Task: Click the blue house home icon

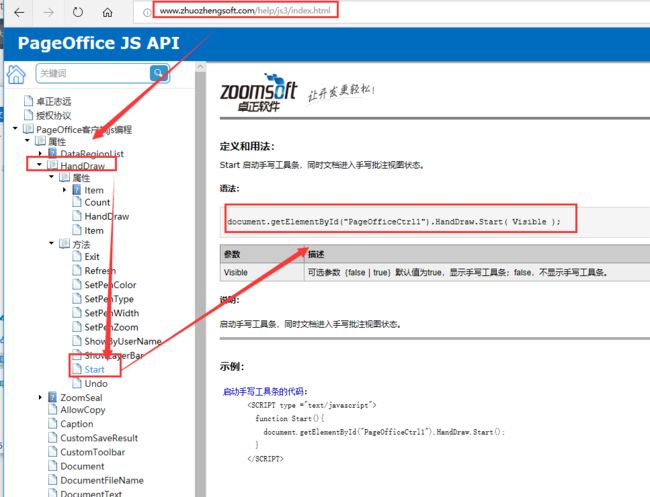Action: 16,75
